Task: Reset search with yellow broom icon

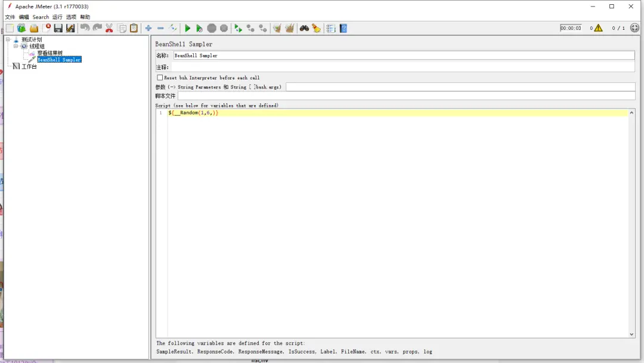Action: point(316,29)
